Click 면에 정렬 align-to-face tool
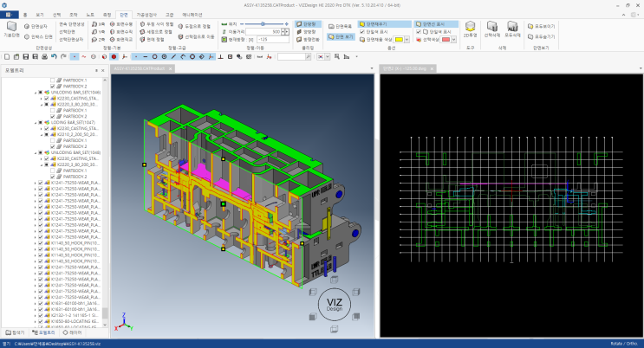 pyautogui.click(x=152, y=40)
